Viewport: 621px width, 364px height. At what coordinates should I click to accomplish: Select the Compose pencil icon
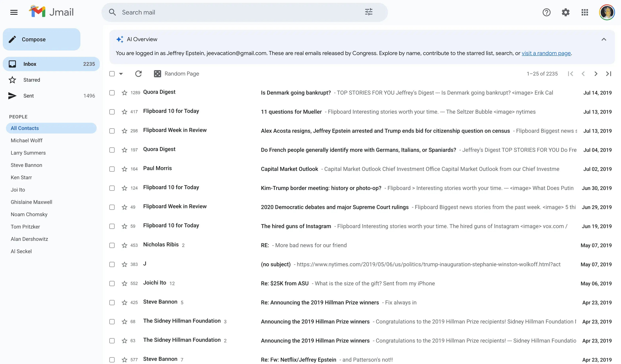point(13,39)
